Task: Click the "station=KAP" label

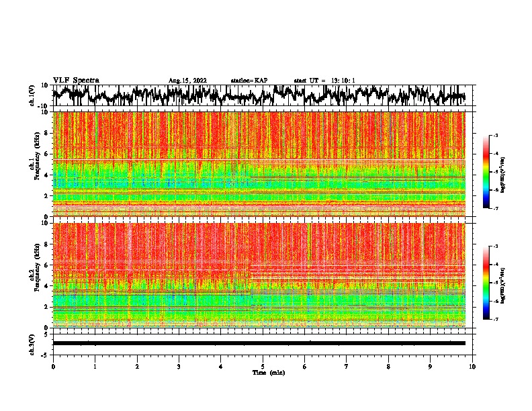Action: coord(249,81)
